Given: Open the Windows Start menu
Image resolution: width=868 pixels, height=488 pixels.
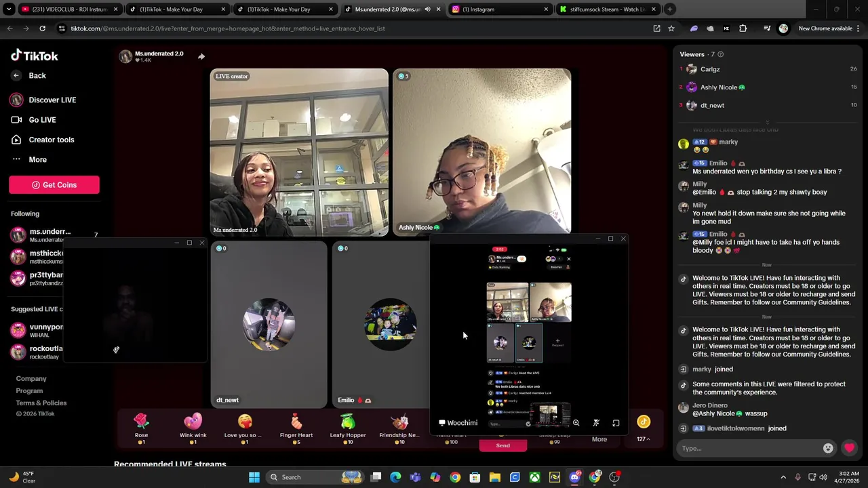Looking at the screenshot, I should click(x=254, y=477).
